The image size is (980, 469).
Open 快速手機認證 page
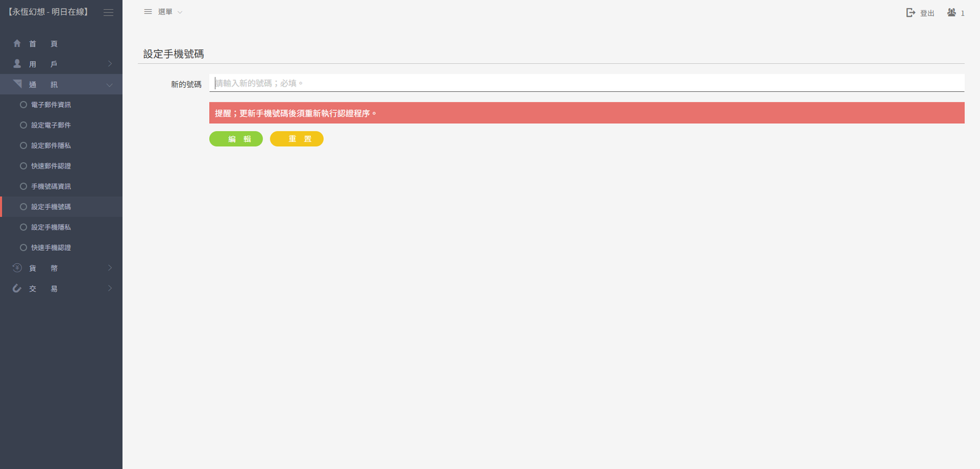pyautogui.click(x=61, y=248)
